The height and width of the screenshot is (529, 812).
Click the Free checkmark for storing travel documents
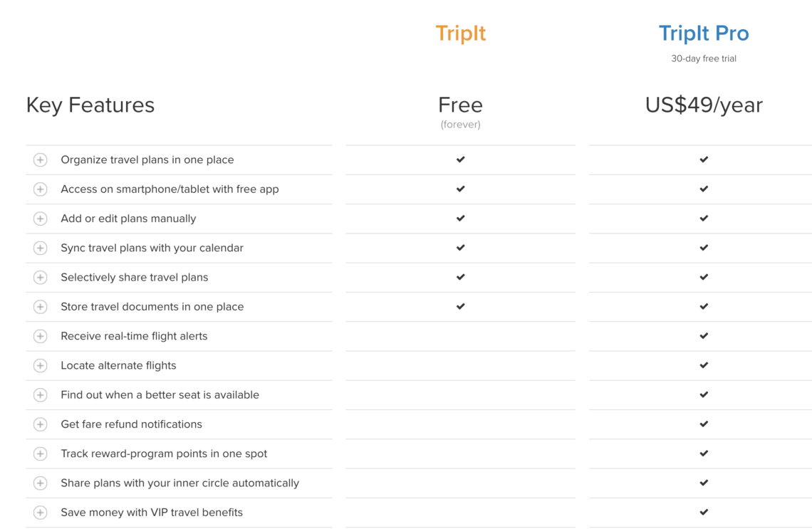point(460,306)
